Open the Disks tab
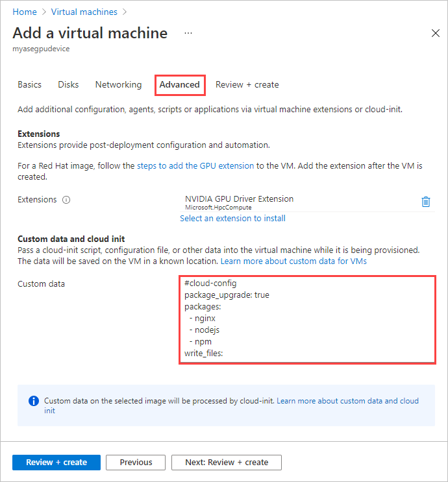The height and width of the screenshot is (482, 448). 68,85
